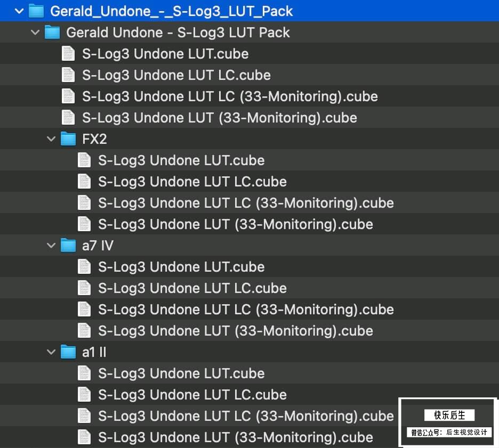Click the FX2 folder icon
The image size is (499, 448).
[x=68, y=139]
